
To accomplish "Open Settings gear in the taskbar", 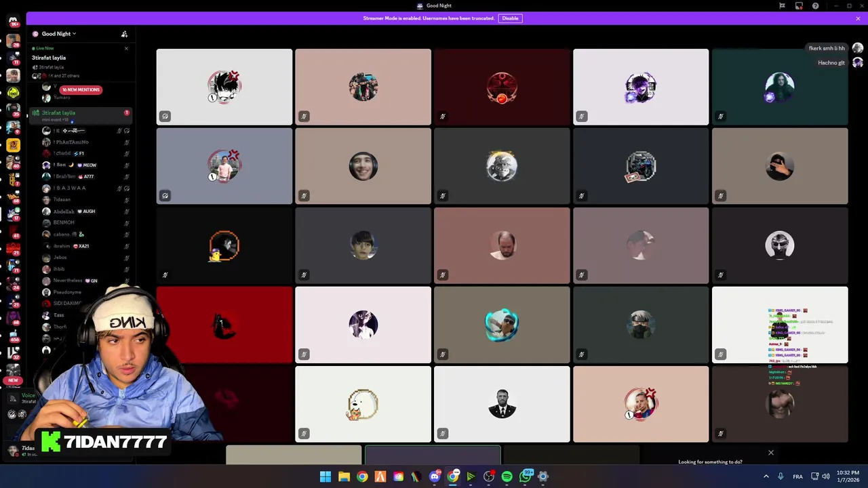I will coord(543,476).
